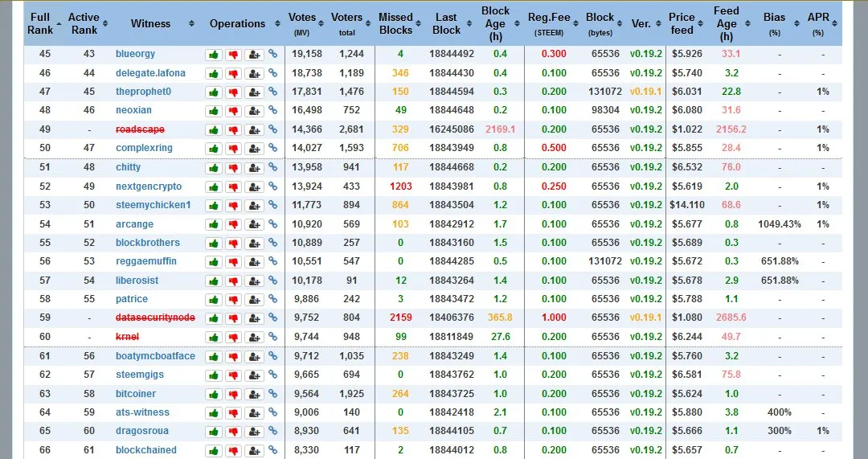Thumbs-down icon in roadscape row
The image size is (868, 459).
pos(234,129)
